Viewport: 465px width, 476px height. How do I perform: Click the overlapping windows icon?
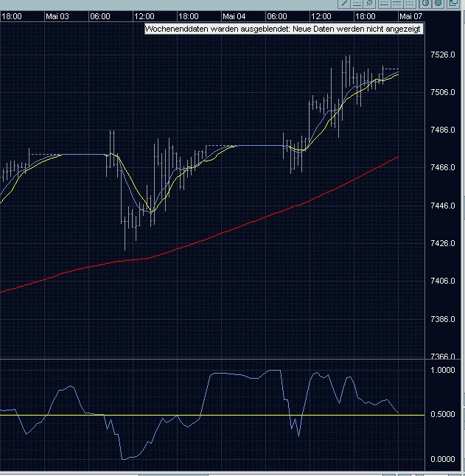pos(453,3)
